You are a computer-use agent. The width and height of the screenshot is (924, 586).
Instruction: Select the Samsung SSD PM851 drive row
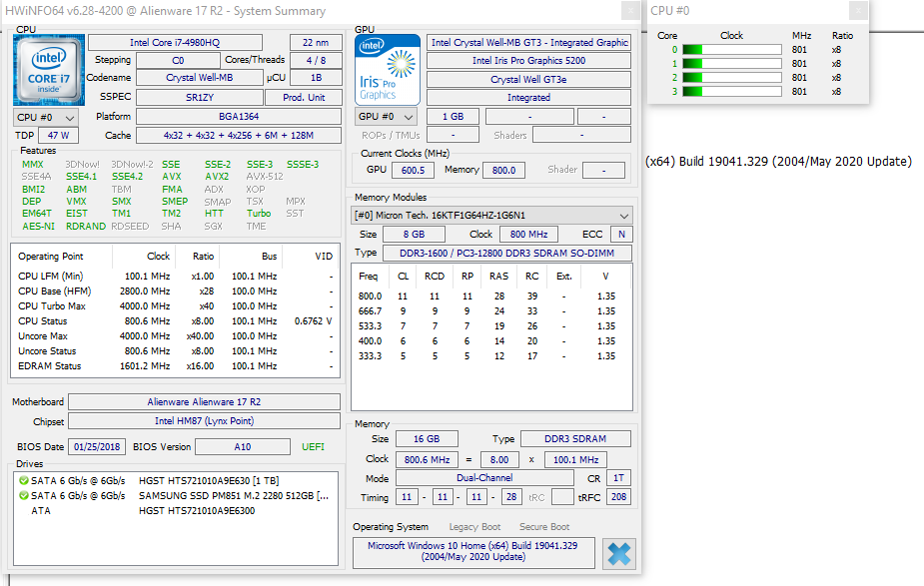click(176, 496)
